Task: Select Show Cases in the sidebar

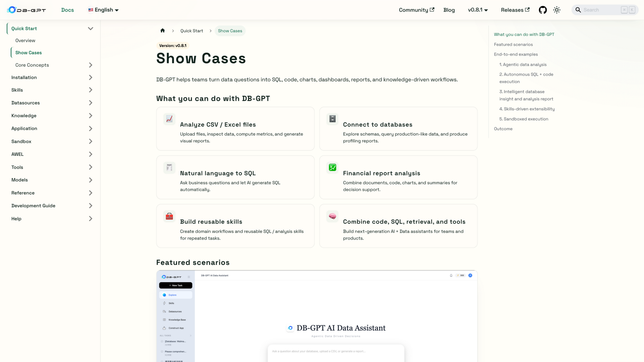Action: (29, 53)
